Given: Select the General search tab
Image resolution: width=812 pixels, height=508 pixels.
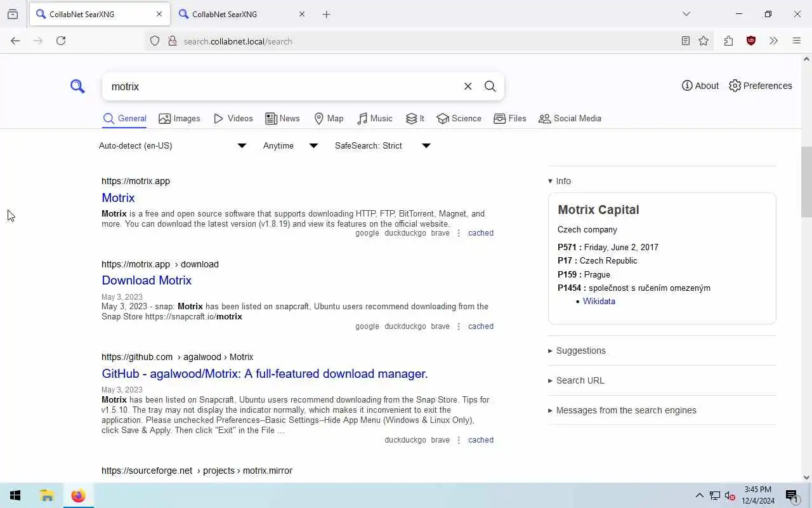Looking at the screenshot, I should (x=124, y=118).
